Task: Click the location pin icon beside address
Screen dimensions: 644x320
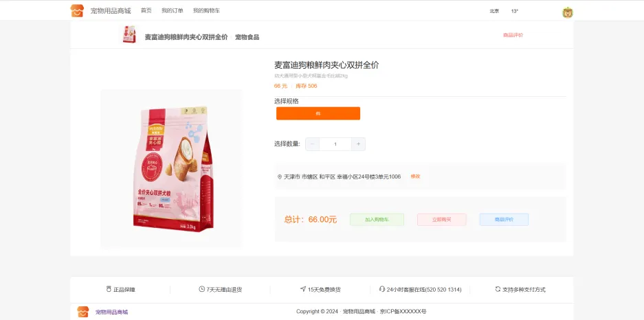Action: pos(280,176)
